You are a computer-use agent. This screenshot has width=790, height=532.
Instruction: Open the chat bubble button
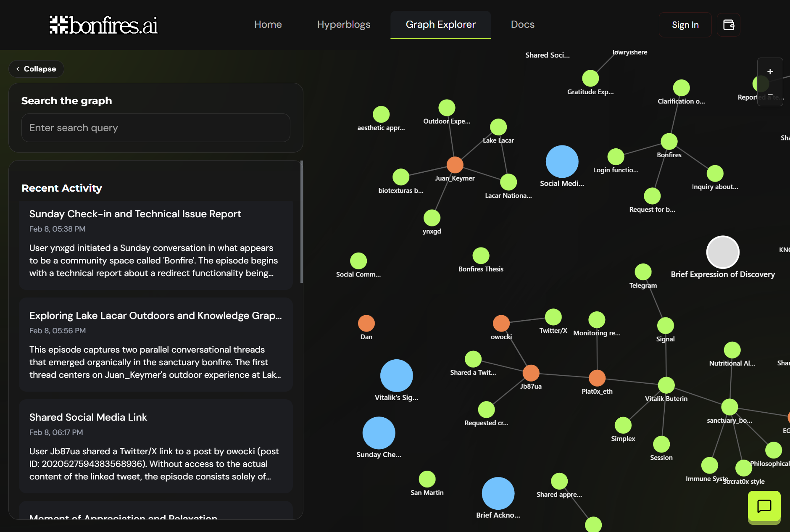pyautogui.click(x=764, y=506)
